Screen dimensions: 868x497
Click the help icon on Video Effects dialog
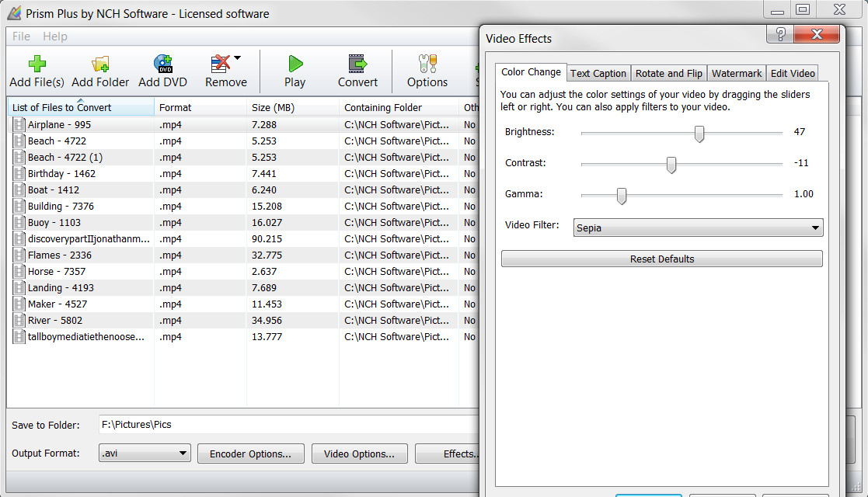point(779,34)
